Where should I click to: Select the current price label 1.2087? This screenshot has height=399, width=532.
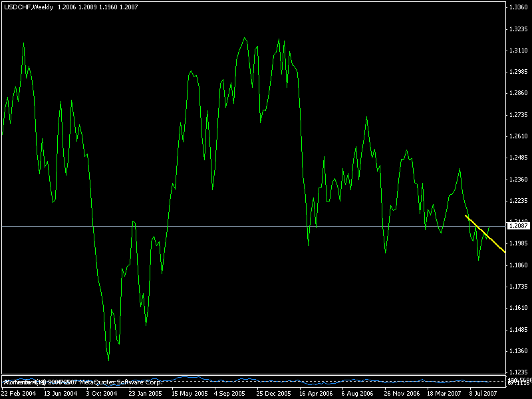pos(519,226)
